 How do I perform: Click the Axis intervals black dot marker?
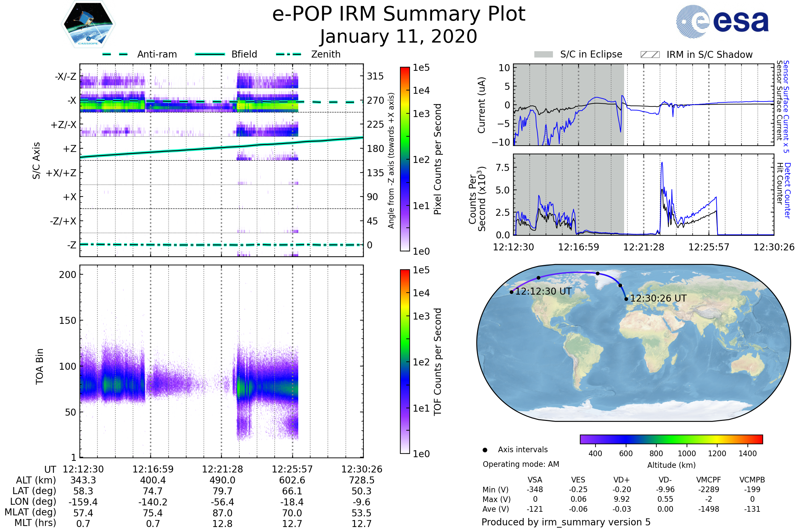pos(485,450)
